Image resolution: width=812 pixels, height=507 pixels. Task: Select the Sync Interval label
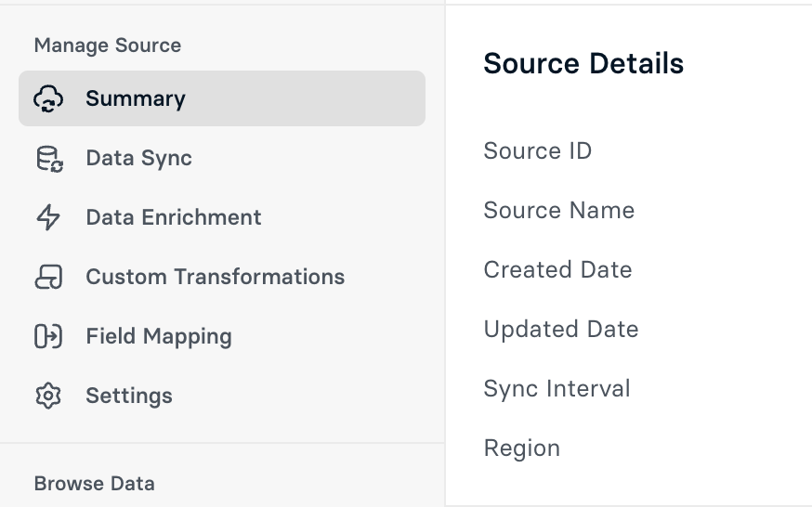557,389
